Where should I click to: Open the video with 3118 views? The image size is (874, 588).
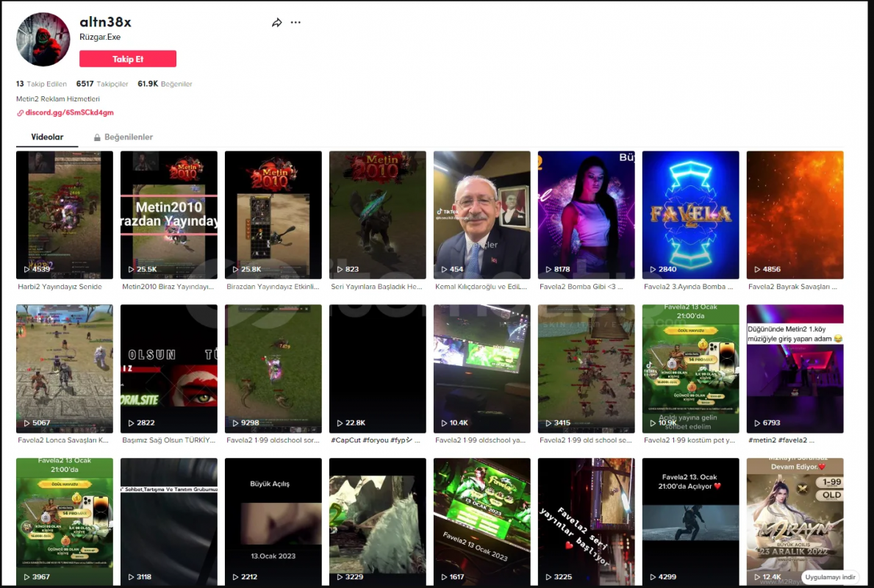pyautogui.click(x=169, y=522)
